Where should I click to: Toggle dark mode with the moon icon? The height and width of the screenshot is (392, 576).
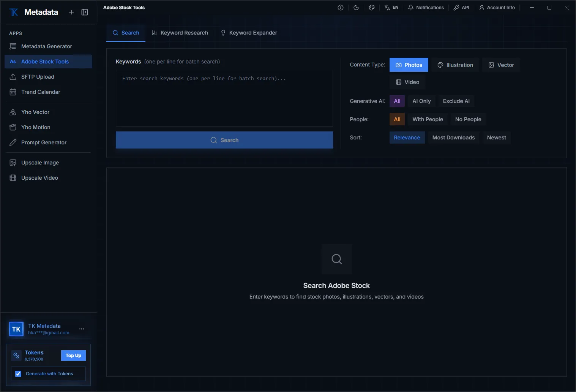[356, 8]
